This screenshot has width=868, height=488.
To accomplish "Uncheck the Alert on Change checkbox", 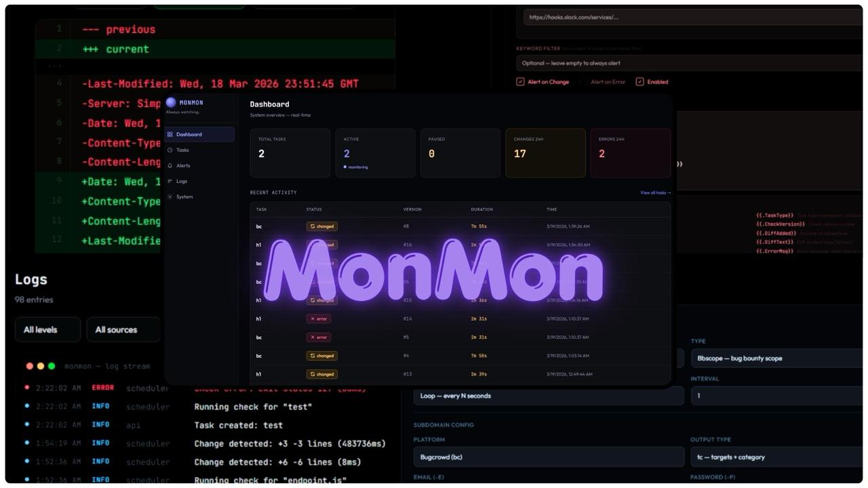I will tap(519, 81).
